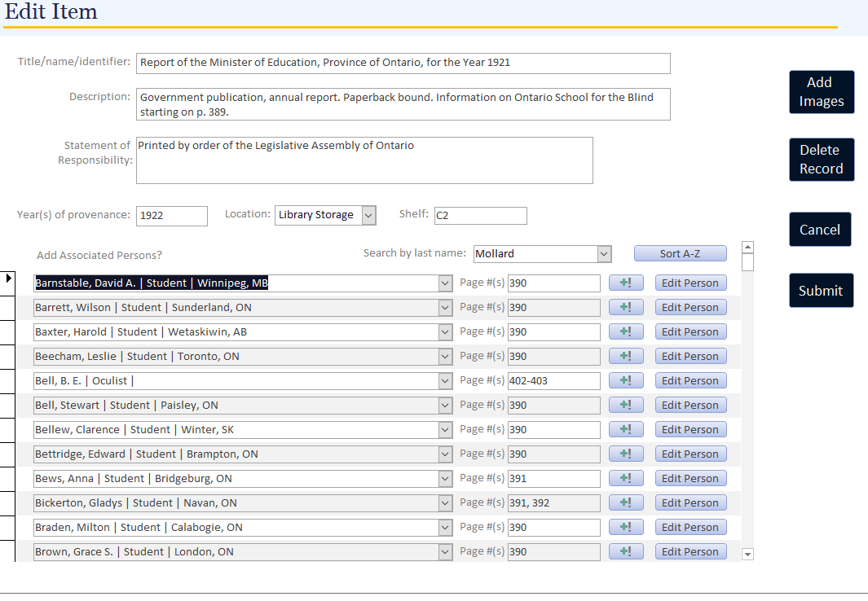Submit the edited item
The image size is (868, 601).
(x=821, y=291)
